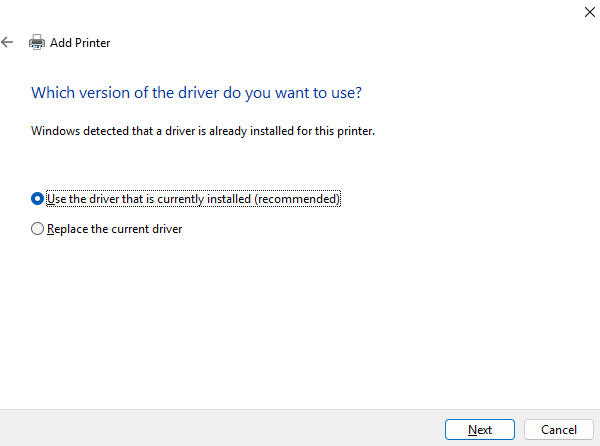Click the "Windows detected that a driver" message
The width and height of the screenshot is (600, 446).
203,131
